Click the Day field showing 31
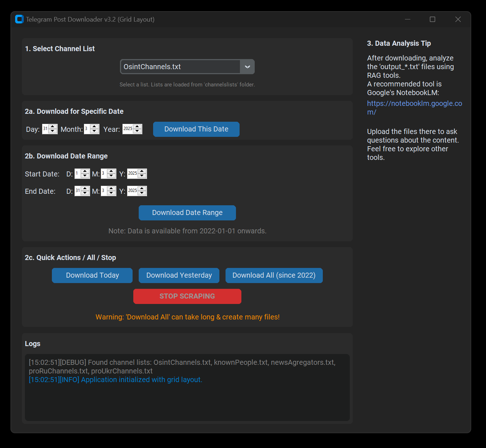Image resolution: width=486 pixels, height=448 pixels. [x=45, y=129]
